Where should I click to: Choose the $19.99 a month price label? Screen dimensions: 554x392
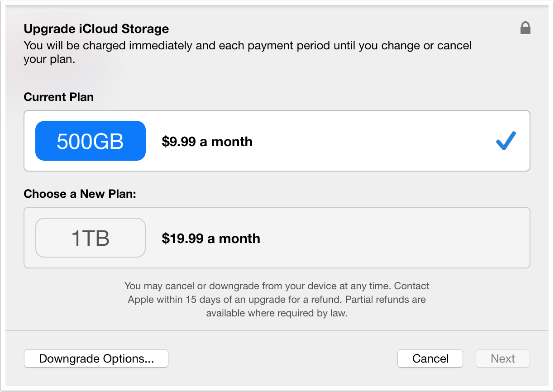(211, 239)
